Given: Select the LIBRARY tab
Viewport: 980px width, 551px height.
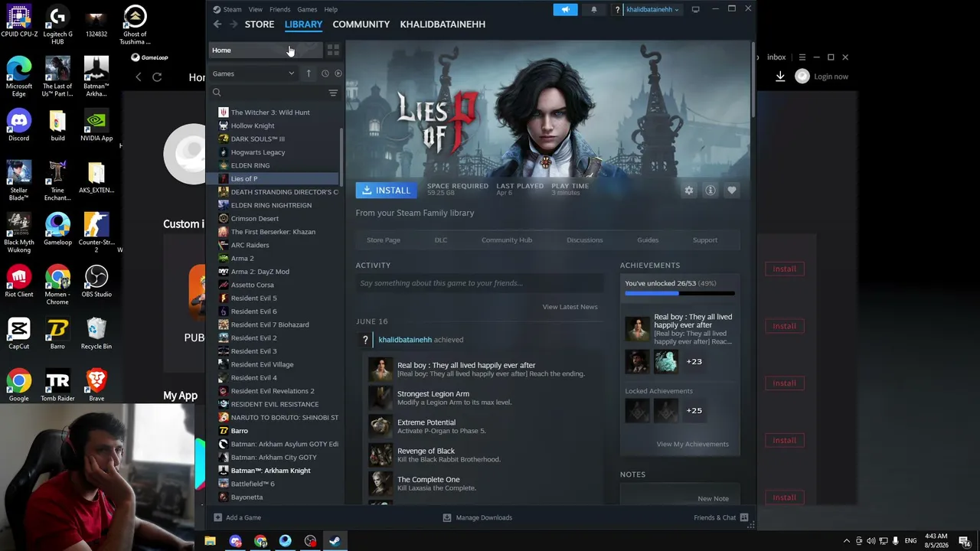Looking at the screenshot, I should (303, 24).
